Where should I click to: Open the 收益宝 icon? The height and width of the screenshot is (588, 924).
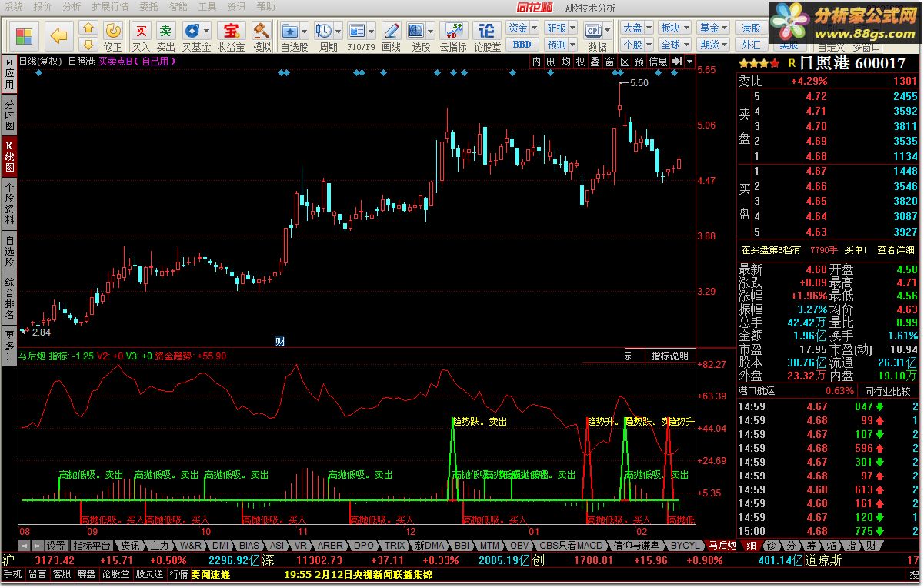coord(230,35)
